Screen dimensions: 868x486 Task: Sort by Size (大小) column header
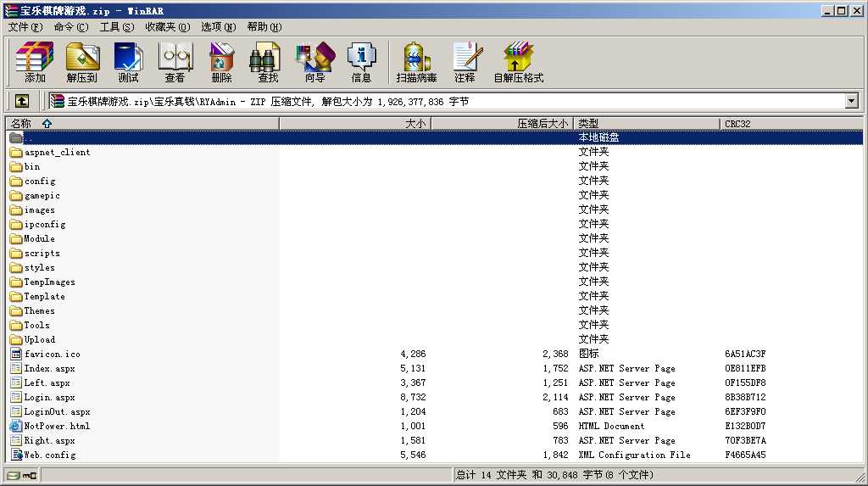(x=355, y=123)
